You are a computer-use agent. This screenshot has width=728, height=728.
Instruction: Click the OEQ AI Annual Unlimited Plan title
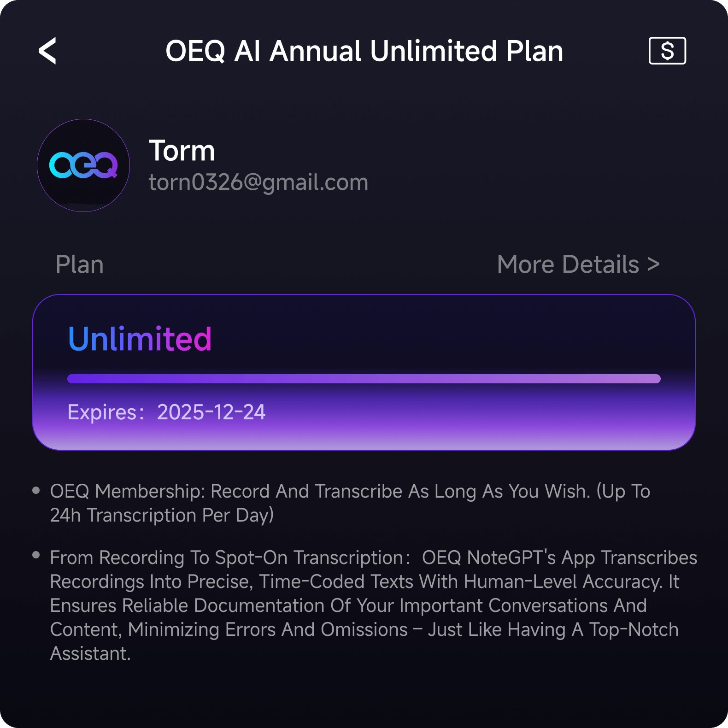[x=364, y=51]
